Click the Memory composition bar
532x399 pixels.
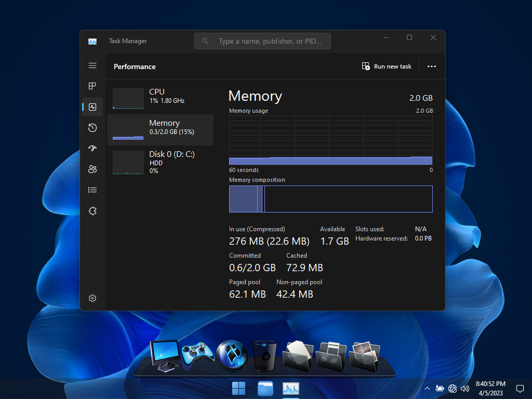tap(331, 199)
